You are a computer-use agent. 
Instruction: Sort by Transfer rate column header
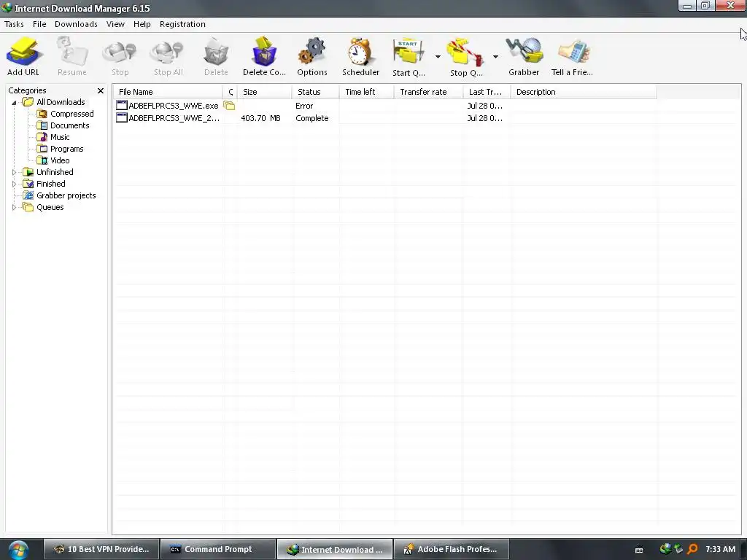click(x=429, y=91)
